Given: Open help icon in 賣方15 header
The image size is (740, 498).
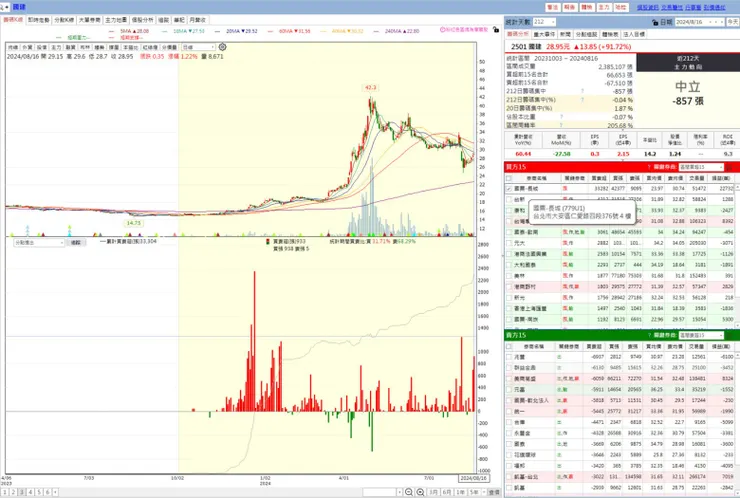Looking at the screenshot, I should [649, 335].
